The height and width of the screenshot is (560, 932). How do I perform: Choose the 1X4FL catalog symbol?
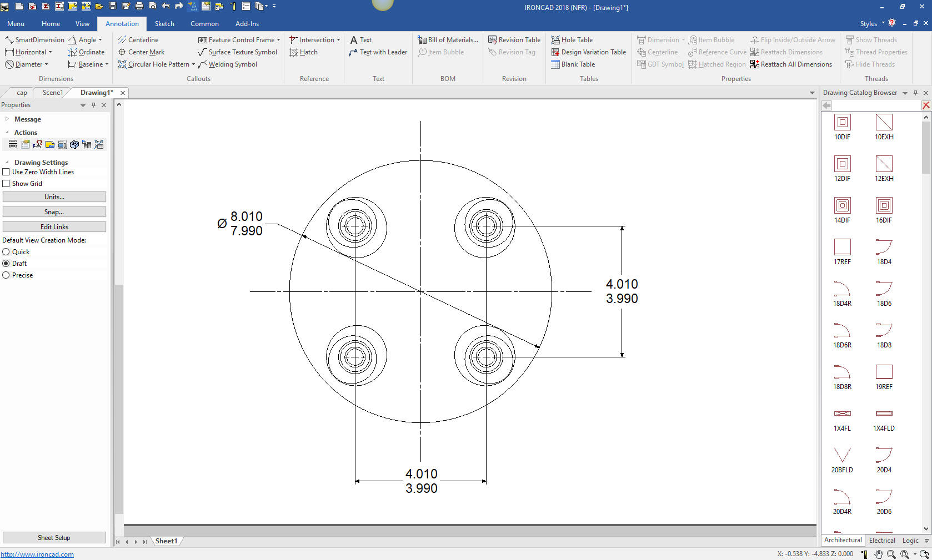842,420
